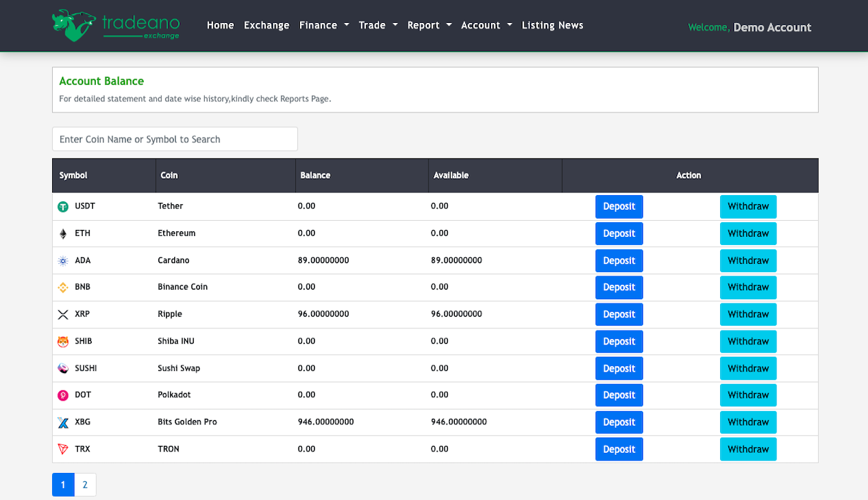The image size is (868, 500).
Task: Click the ADA available amount 89.00000000
Action: tap(456, 260)
